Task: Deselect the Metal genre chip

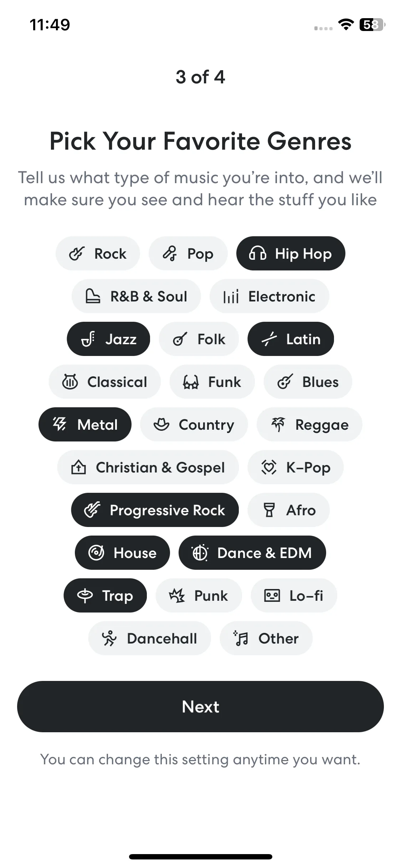Action: pos(85,424)
